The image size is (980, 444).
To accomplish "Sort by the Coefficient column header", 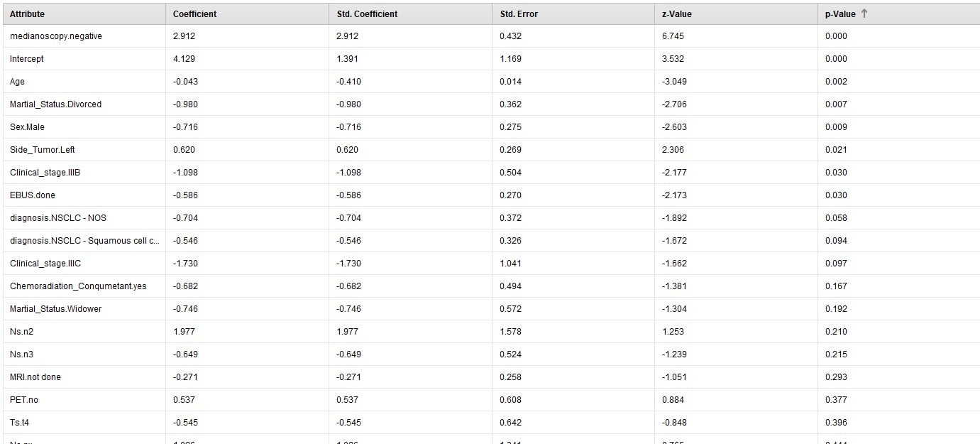I will pyautogui.click(x=248, y=14).
